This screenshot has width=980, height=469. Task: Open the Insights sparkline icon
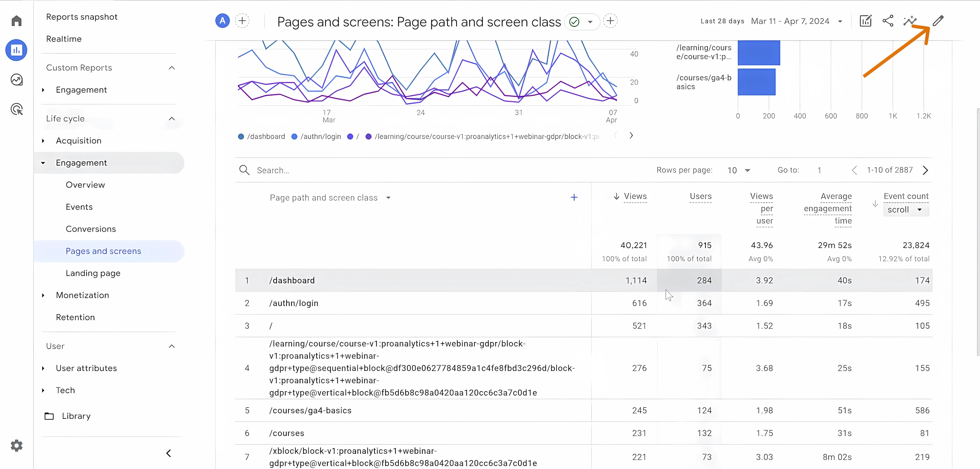click(910, 21)
